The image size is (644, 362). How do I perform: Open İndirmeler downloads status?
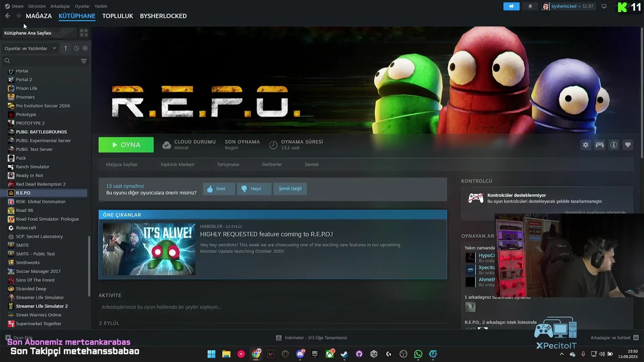[311, 338]
